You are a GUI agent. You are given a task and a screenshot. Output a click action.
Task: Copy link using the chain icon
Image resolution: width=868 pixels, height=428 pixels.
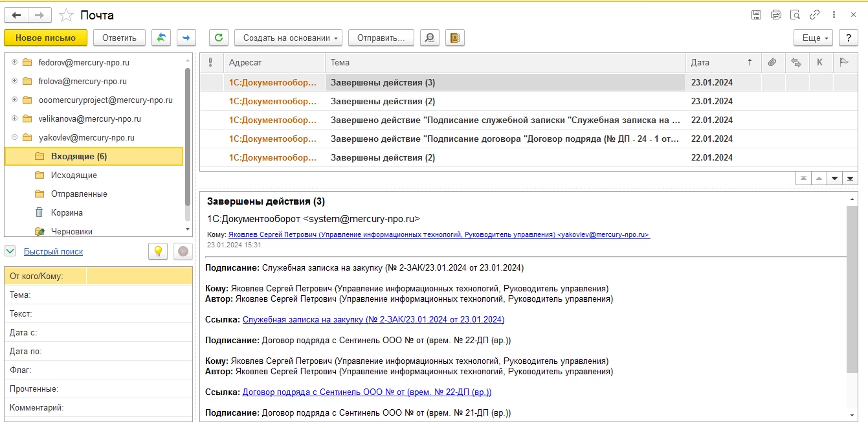815,15
